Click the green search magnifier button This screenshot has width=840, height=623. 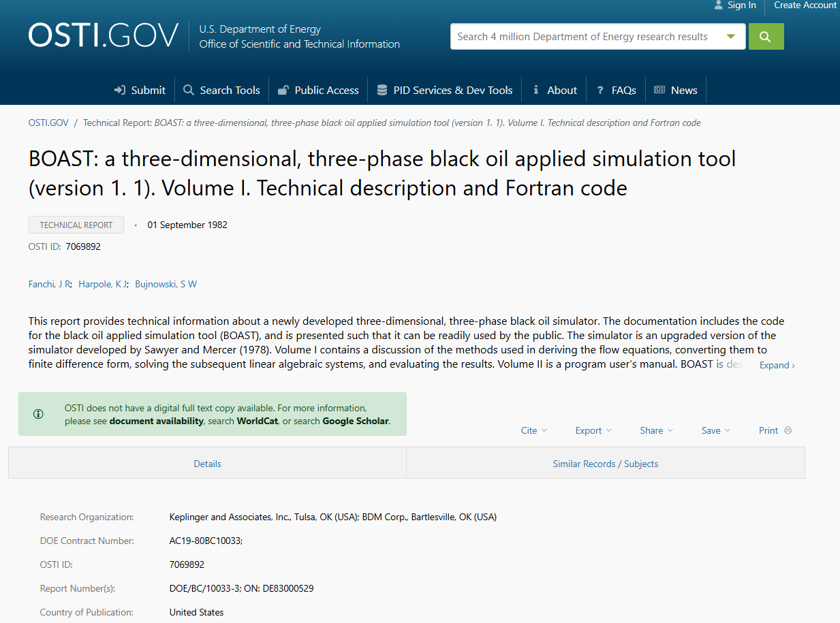pos(766,37)
